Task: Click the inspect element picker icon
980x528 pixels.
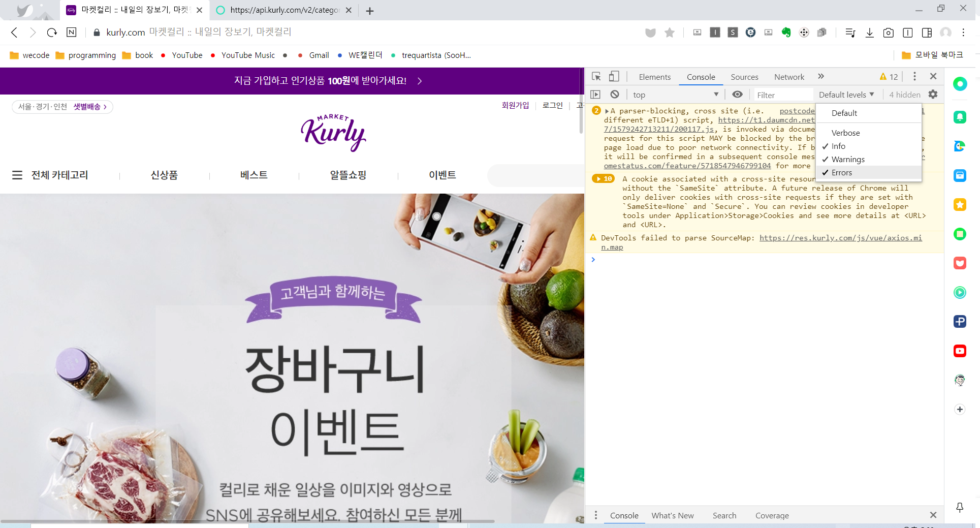Action: [596, 77]
